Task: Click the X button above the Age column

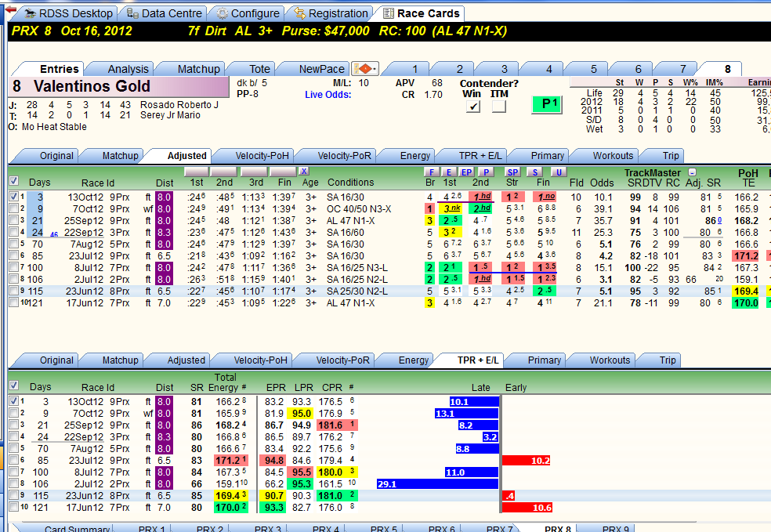Action: tap(304, 171)
